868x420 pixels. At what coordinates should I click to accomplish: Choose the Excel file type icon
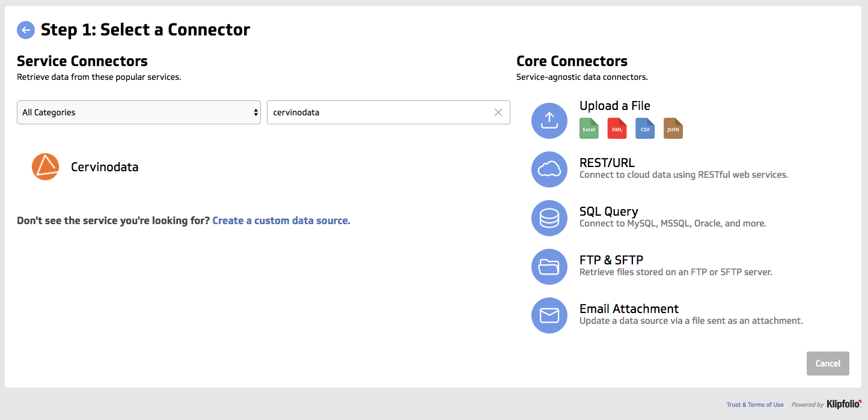[x=589, y=128]
